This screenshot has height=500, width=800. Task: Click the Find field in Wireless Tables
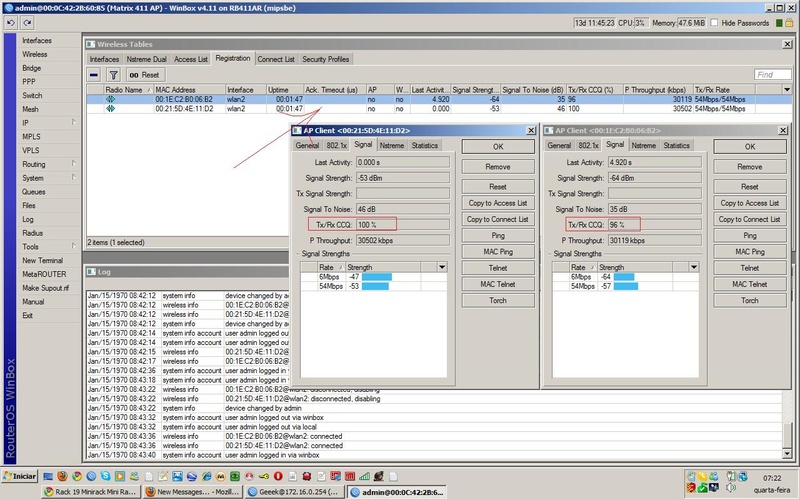tap(772, 74)
